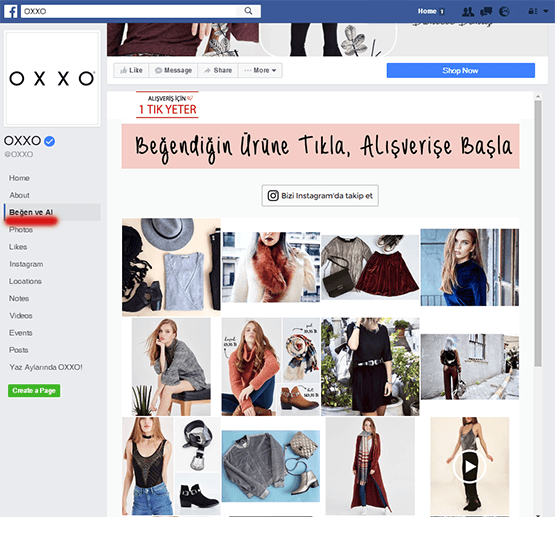Click the Shop Now button

460,70
